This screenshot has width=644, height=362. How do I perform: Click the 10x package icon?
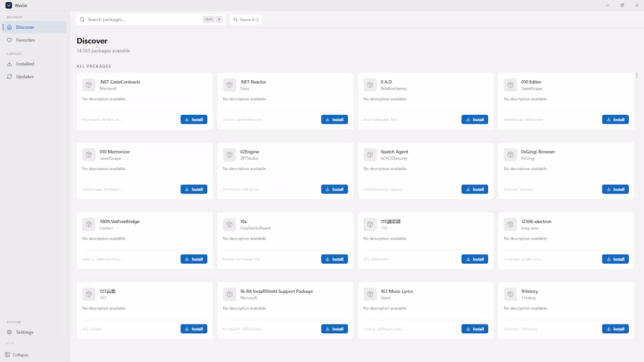pyautogui.click(x=229, y=225)
